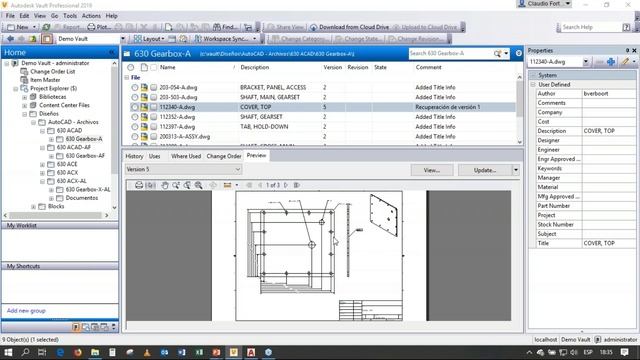Open File Explorer from taskbar

pos(95,352)
